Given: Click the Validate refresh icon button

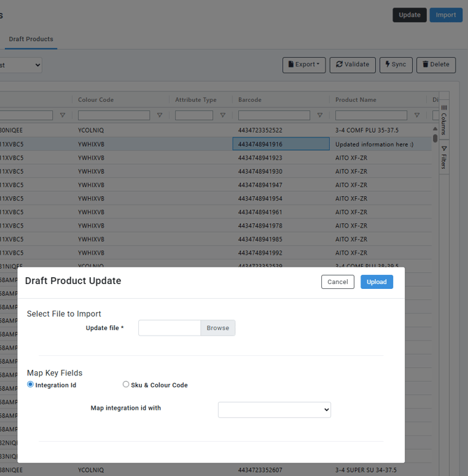Looking at the screenshot, I should [x=353, y=65].
